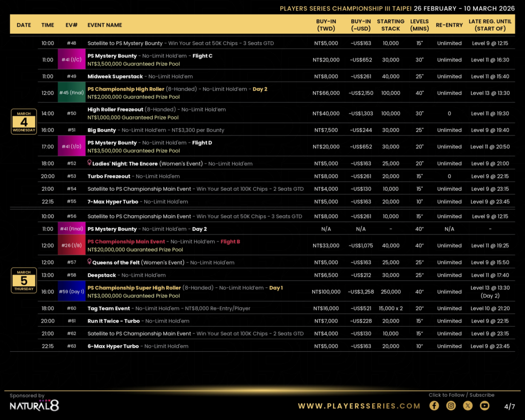
Task: Click the BUY-IN (TWD) column header
Action: tap(326, 25)
